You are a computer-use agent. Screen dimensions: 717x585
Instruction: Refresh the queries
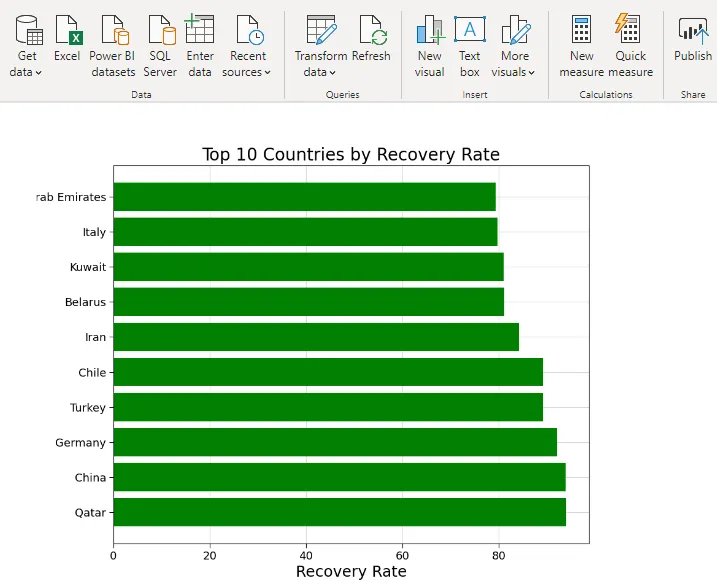click(371, 31)
